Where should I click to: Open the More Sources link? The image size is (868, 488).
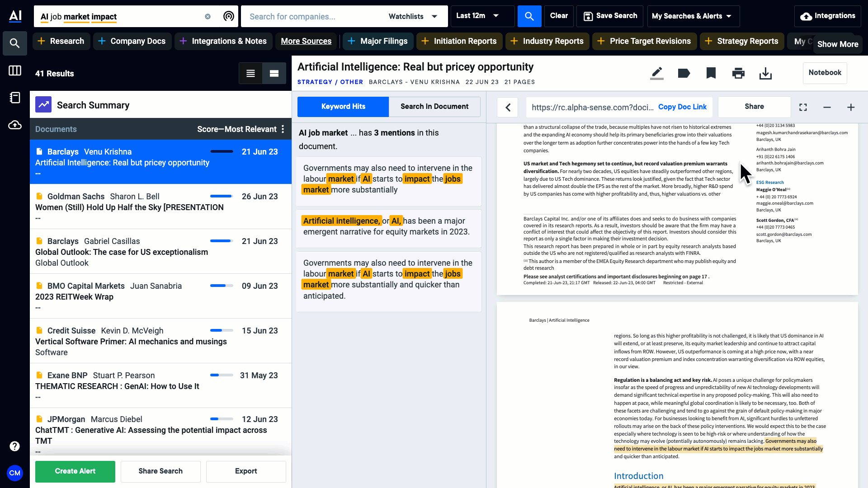(x=306, y=41)
